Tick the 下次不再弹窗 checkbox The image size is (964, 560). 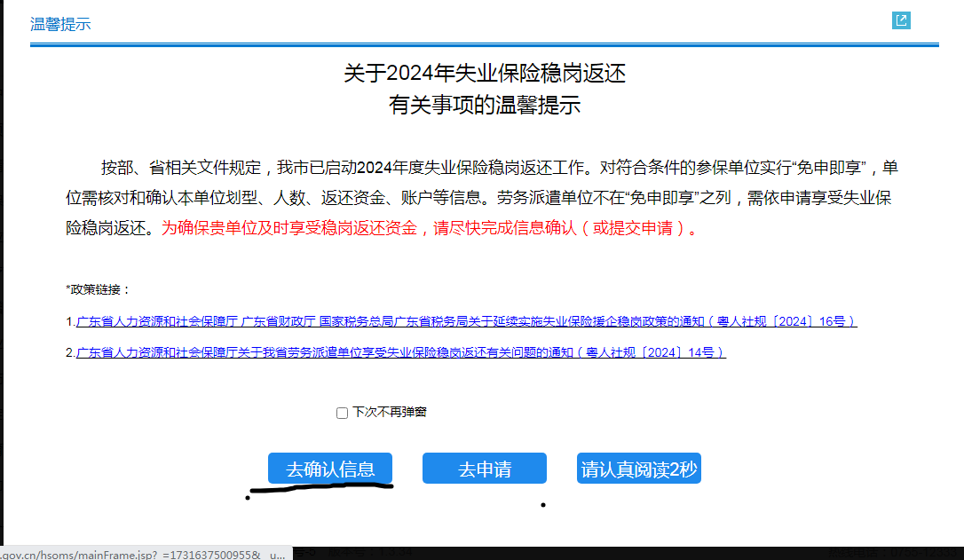click(342, 413)
